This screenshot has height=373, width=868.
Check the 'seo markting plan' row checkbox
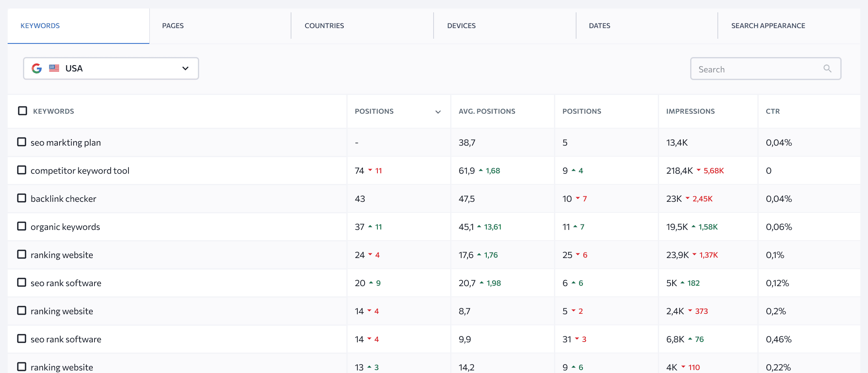[22, 142]
